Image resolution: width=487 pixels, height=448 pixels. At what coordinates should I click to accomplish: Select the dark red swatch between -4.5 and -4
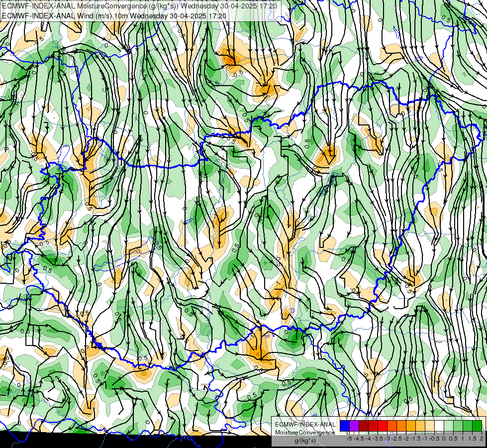(x=364, y=426)
